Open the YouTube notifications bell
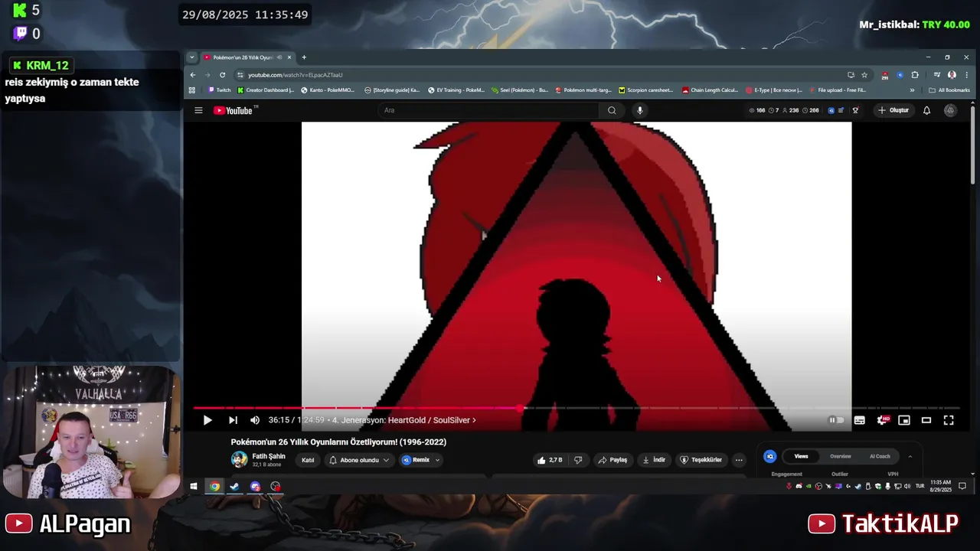Viewport: 980px width, 551px height. (926, 110)
